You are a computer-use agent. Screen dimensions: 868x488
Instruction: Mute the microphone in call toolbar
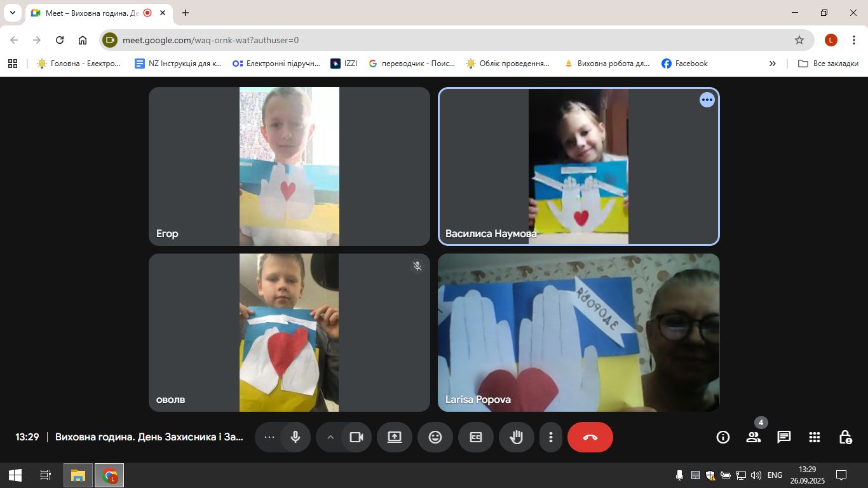pyautogui.click(x=295, y=437)
